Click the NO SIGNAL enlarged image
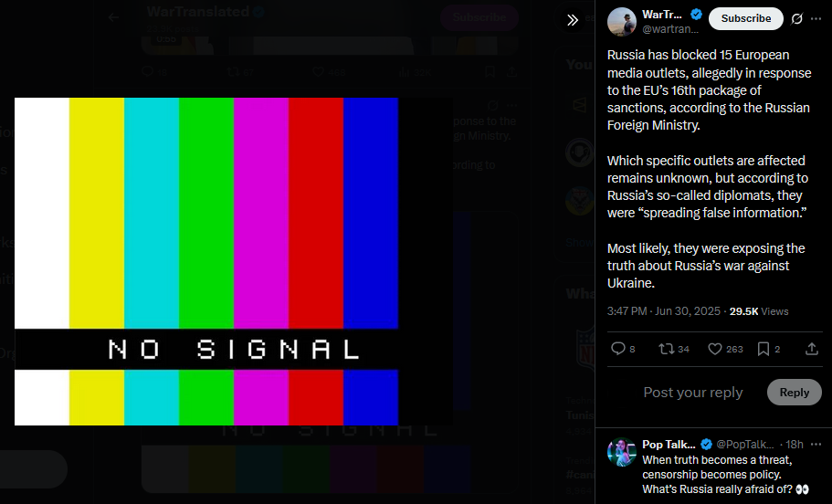 (206, 261)
